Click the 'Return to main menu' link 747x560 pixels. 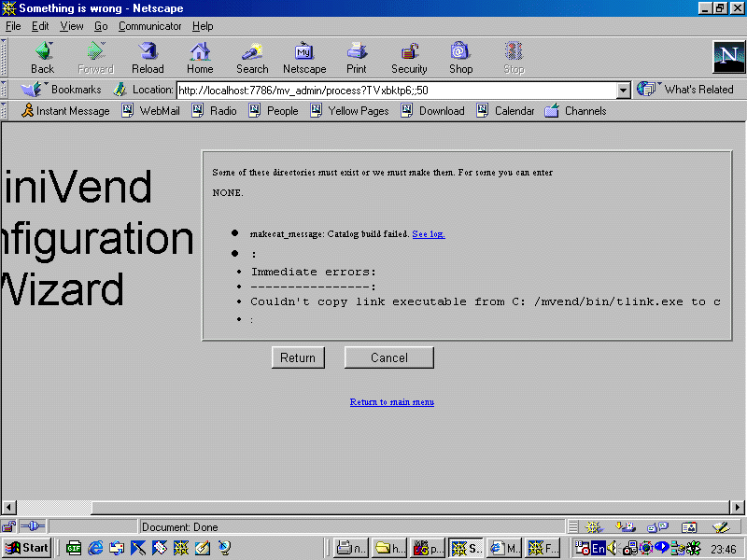pyautogui.click(x=391, y=402)
